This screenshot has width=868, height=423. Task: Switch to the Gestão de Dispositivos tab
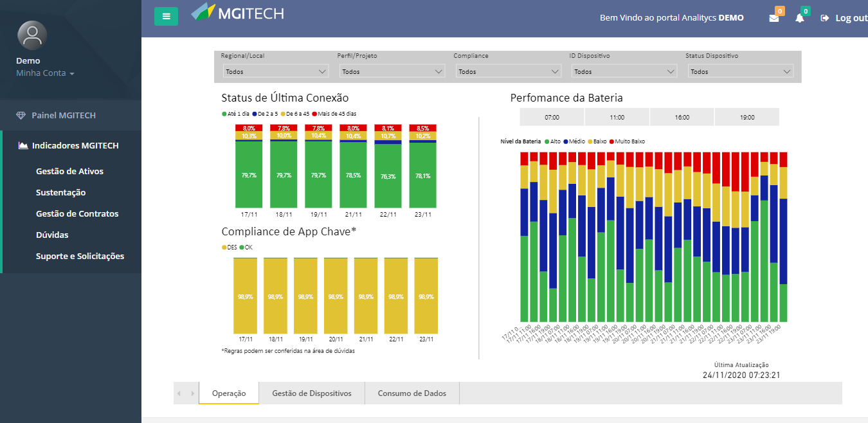312,393
